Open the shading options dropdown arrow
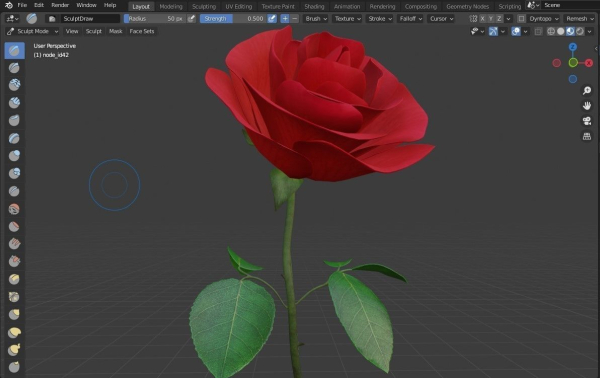Image resolution: width=600 pixels, height=378 pixels. tap(590, 31)
